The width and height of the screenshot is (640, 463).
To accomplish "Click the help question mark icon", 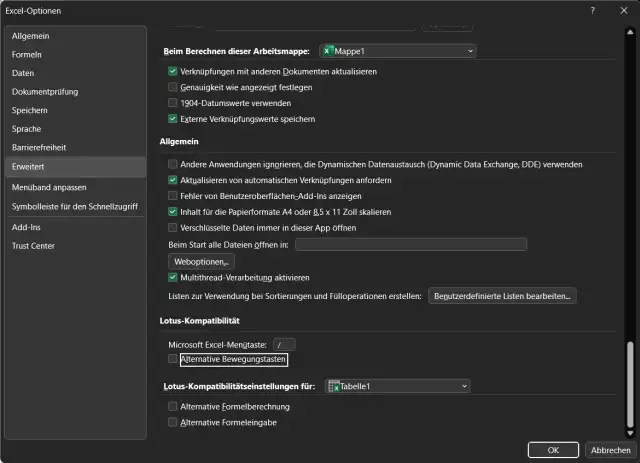I will coord(593,10).
